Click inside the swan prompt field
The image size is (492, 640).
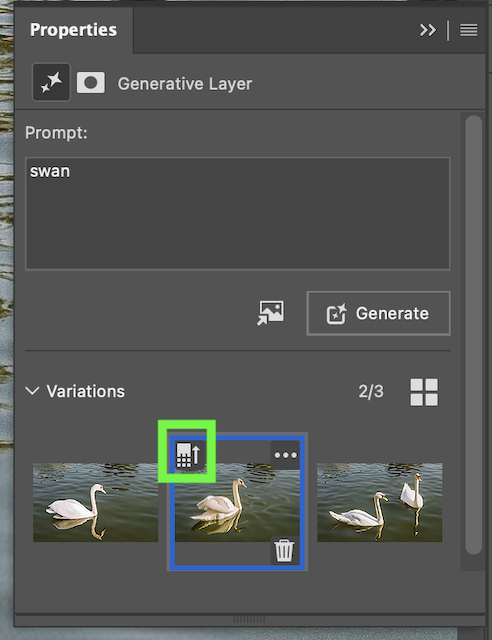click(238, 213)
